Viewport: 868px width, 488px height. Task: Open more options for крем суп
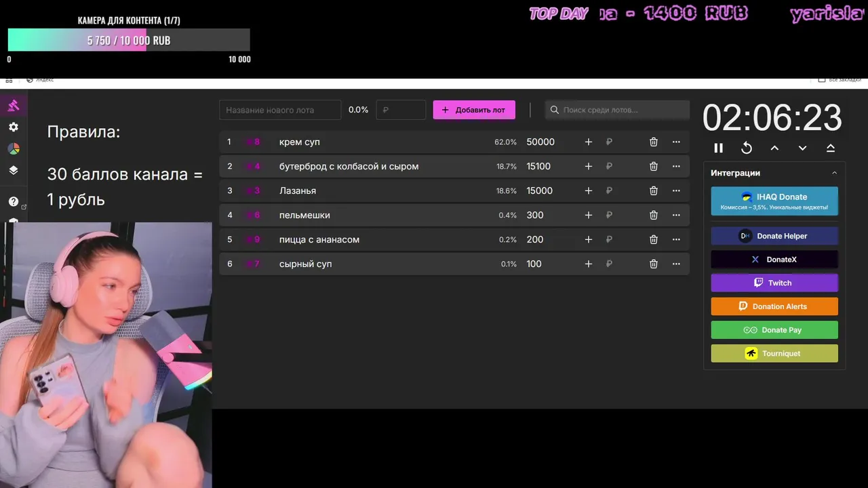click(676, 142)
